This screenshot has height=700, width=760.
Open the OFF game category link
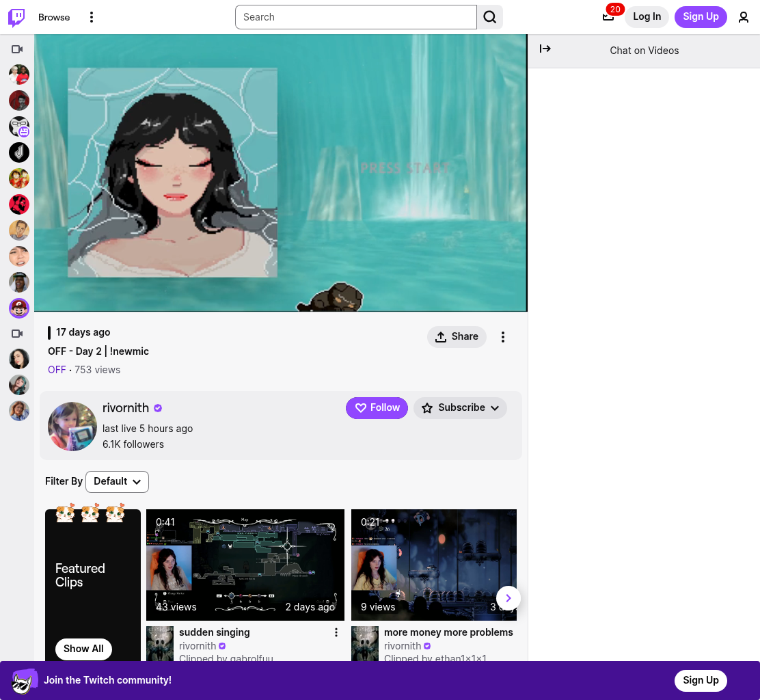[x=57, y=370]
